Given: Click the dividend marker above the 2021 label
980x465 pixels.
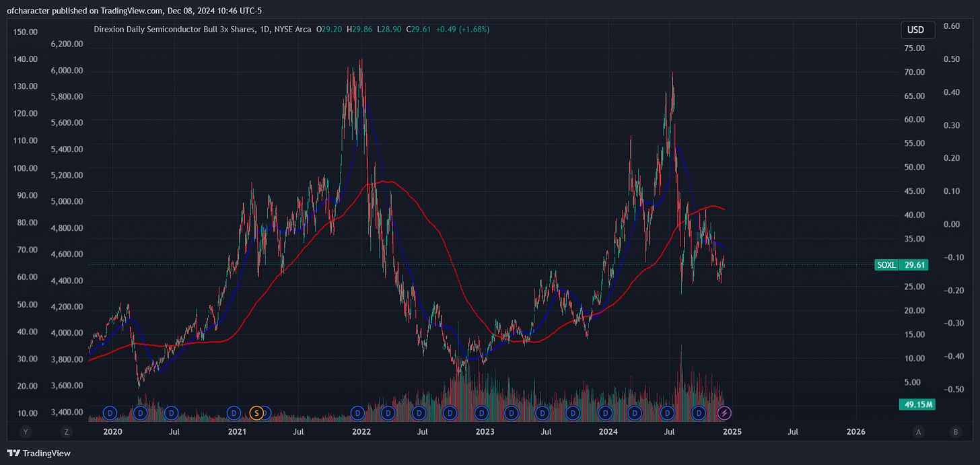Looking at the screenshot, I should click(234, 412).
